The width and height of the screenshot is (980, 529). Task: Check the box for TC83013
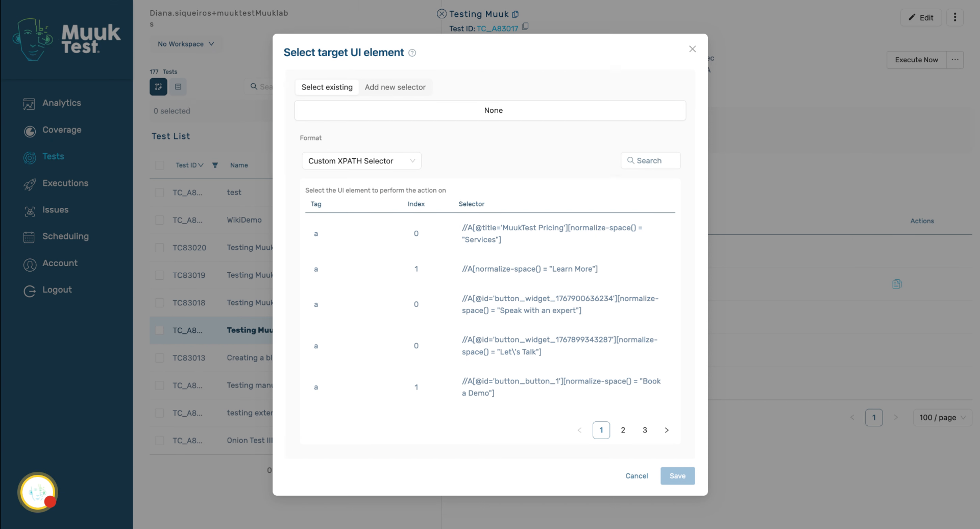click(x=160, y=358)
